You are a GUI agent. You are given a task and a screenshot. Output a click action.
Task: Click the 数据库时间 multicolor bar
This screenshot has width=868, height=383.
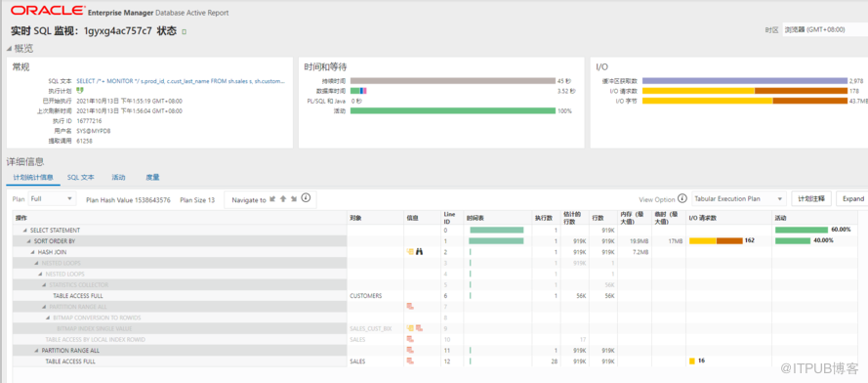358,90
